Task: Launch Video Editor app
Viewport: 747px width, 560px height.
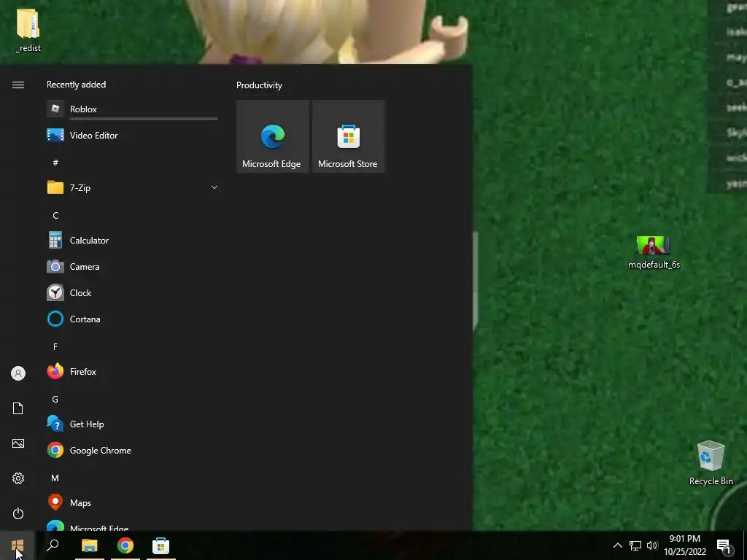Action: tap(132, 135)
